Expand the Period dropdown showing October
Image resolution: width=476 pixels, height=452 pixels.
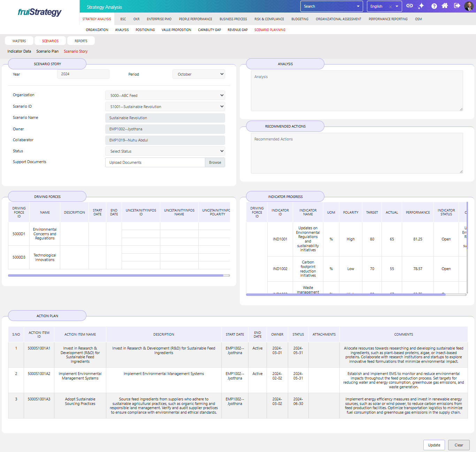click(199, 74)
